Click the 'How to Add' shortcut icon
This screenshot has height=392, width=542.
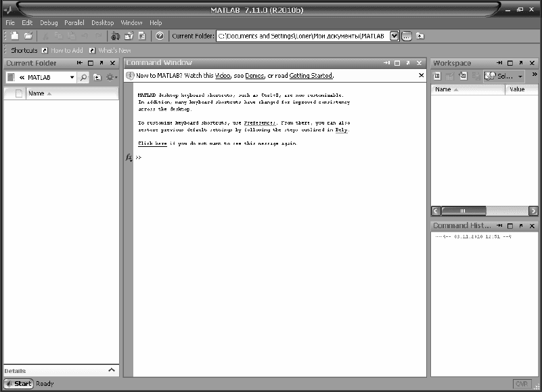pos(45,51)
